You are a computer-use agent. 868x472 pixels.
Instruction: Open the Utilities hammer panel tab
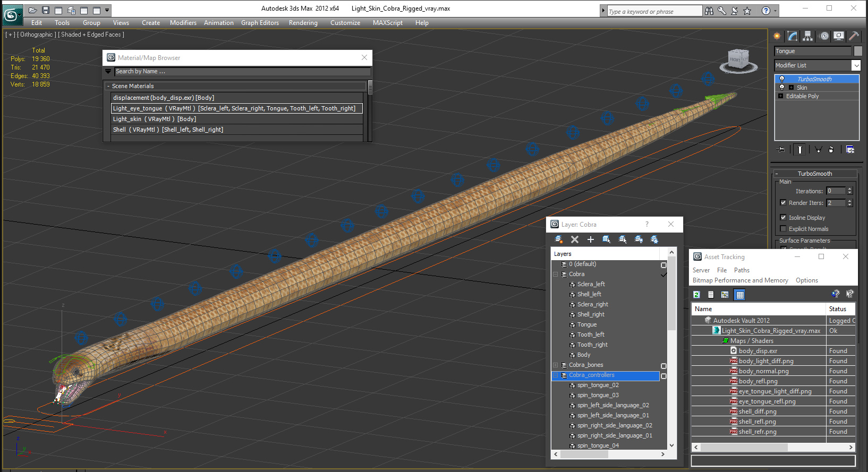pos(854,36)
